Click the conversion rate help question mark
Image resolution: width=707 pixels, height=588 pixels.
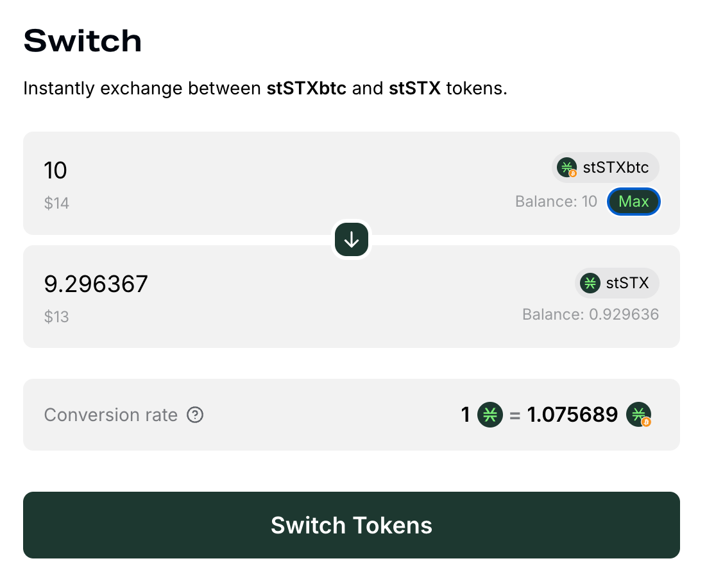(x=195, y=415)
